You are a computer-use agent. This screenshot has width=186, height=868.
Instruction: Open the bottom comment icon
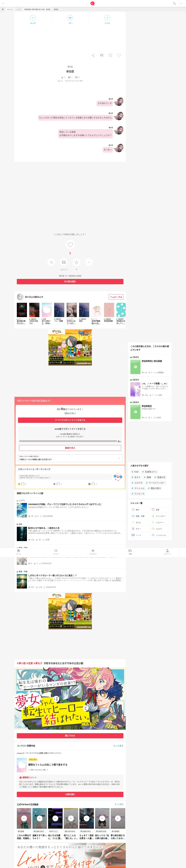point(64,262)
